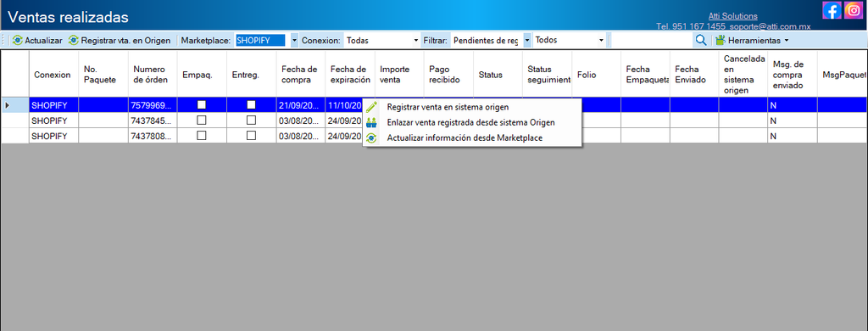Click purchase date 21/09/20 cell
This screenshot has height=331, width=868.
pos(301,104)
